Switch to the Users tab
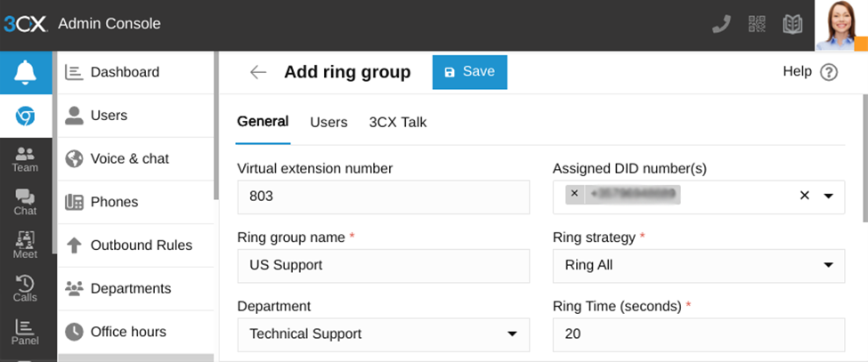The width and height of the screenshot is (868, 362). 329,123
